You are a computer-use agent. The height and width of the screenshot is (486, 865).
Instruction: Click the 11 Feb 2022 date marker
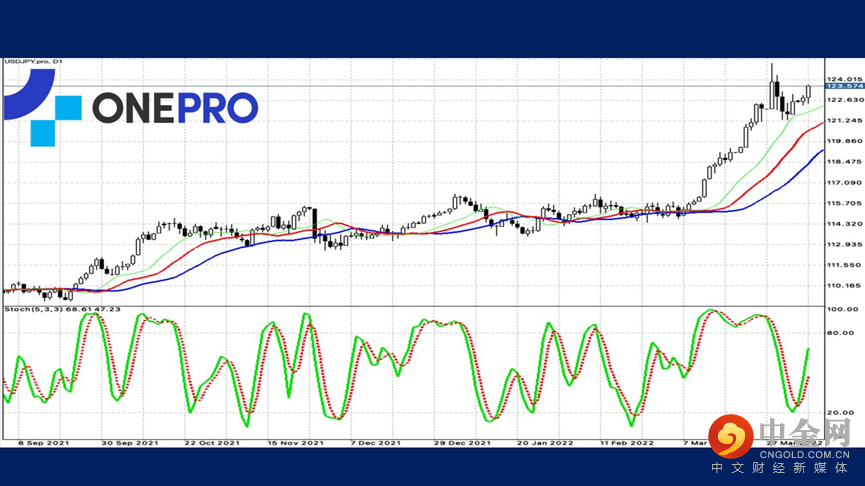pyautogui.click(x=626, y=441)
